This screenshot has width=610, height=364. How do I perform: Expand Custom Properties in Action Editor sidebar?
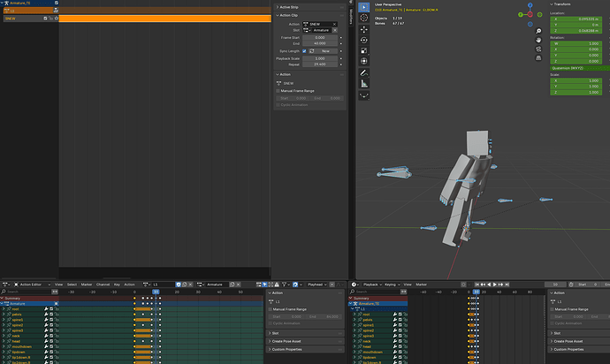[305, 349]
